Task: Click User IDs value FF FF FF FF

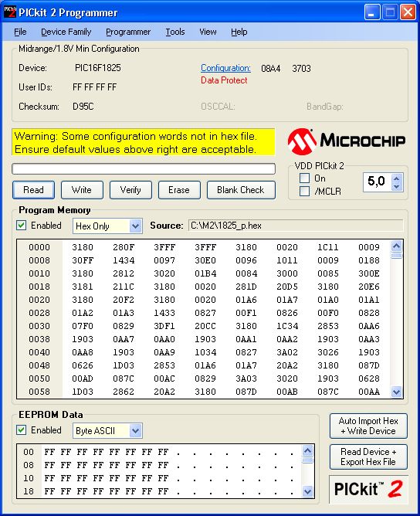Action: click(x=94, y=87)
